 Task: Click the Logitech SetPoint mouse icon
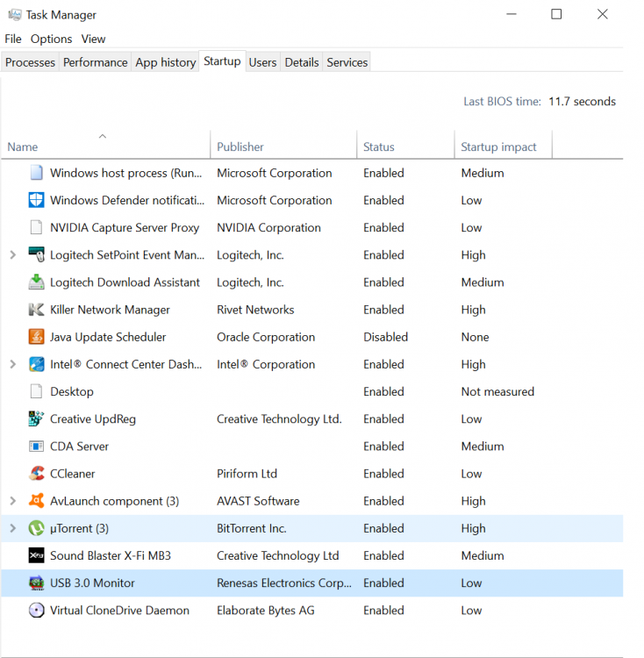(37, 254)
